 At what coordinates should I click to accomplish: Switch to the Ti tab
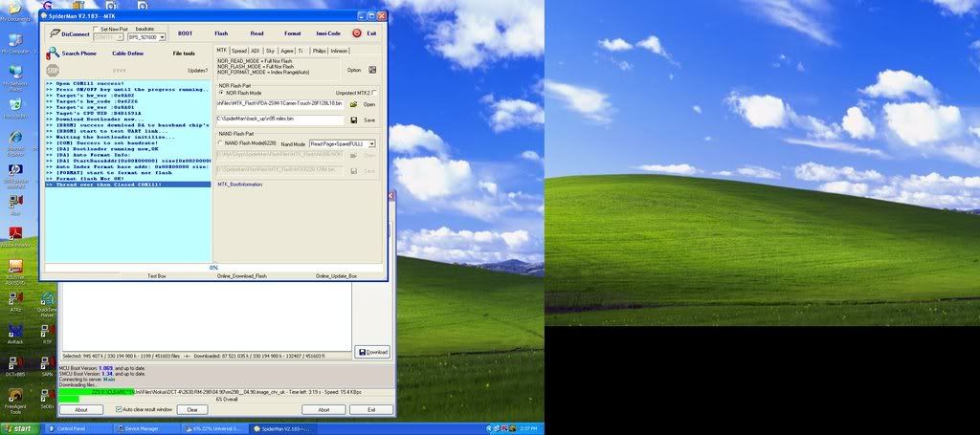tap(301, 51)
